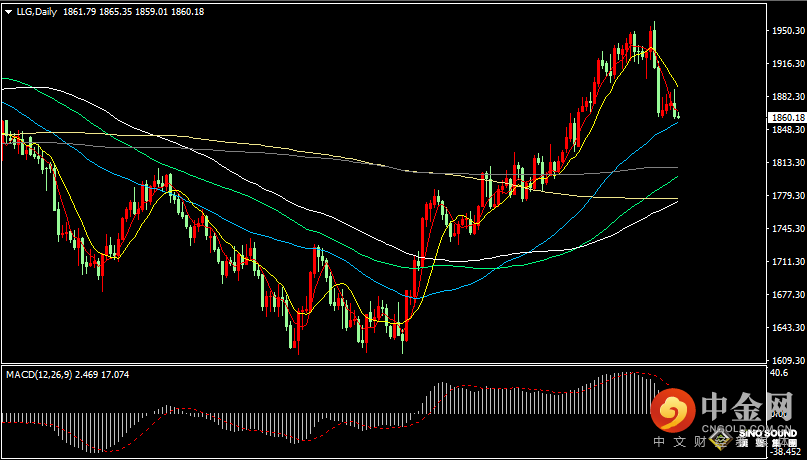Click the 1950.30 price axis label

pyautogui.click(x=786, y=31)
